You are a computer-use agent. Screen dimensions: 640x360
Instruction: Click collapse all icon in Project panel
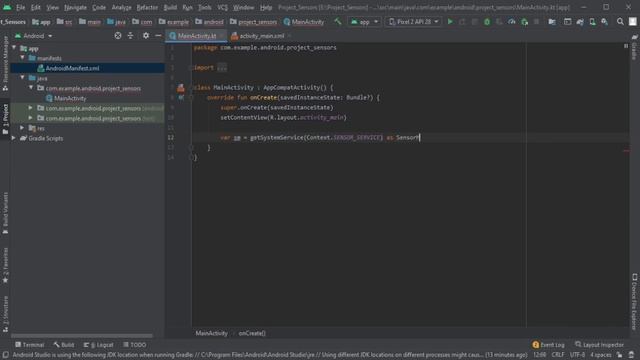[130, 36]
